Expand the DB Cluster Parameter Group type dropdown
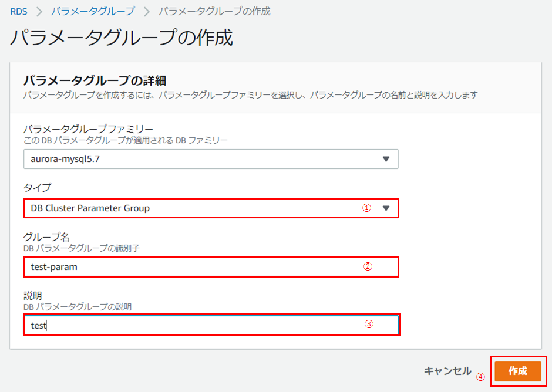552x392 pixels. [194, 208]
